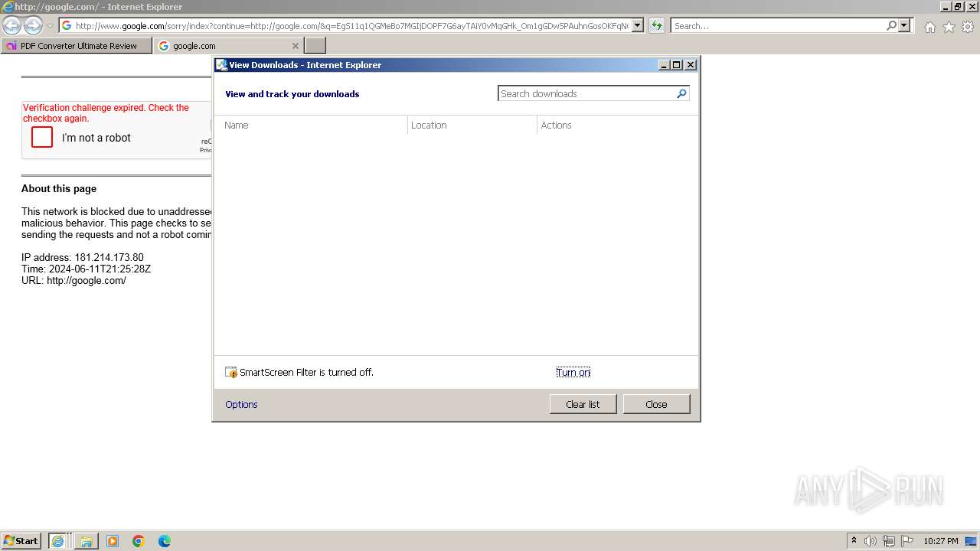Close View Downloads with title bar X

(x=691, y=65)
